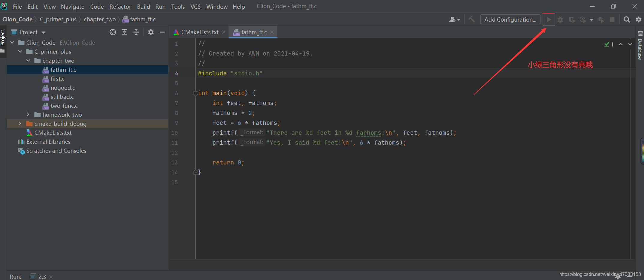The height and width of the screenshot is (280, 644).
Task: Collapse the chapter_two folder
Action: [28, 61]
